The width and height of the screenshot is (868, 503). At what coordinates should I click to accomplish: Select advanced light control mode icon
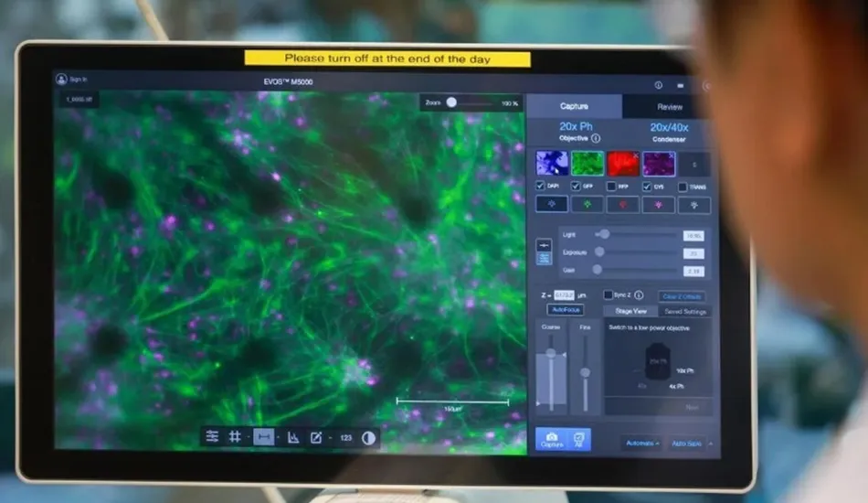[545, 258]
